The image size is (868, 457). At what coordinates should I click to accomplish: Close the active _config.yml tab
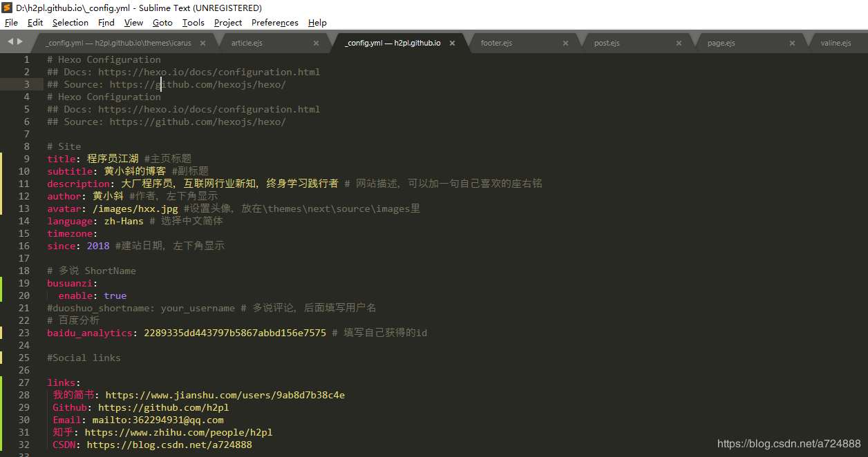click(453, 43)
